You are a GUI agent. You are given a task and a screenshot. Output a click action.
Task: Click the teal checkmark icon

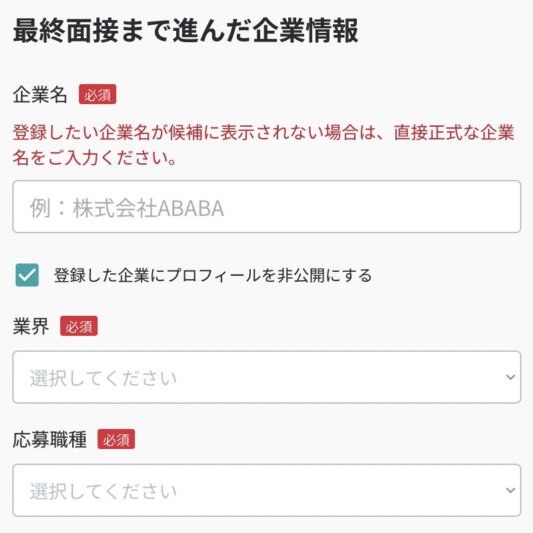click(x=27, y=275)
